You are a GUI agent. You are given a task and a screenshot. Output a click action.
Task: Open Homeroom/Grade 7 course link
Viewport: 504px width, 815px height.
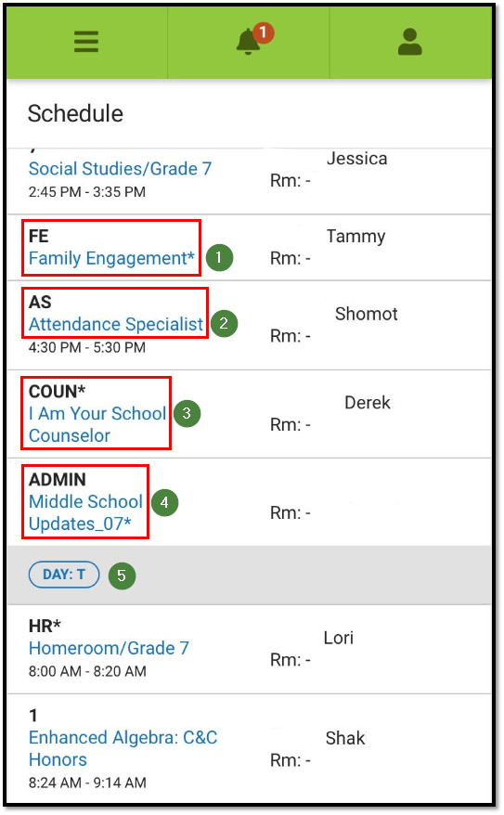tap(109, 648)
